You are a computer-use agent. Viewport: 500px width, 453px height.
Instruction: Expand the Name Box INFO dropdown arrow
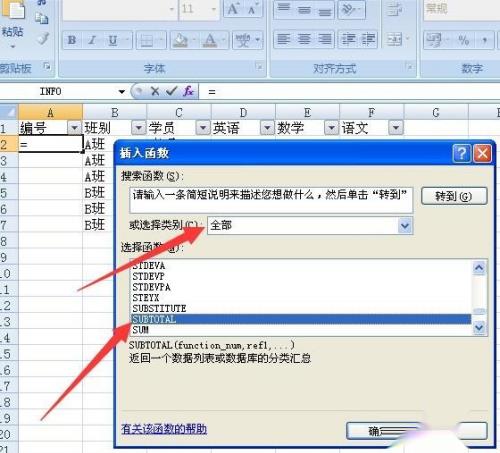[122, 91]
